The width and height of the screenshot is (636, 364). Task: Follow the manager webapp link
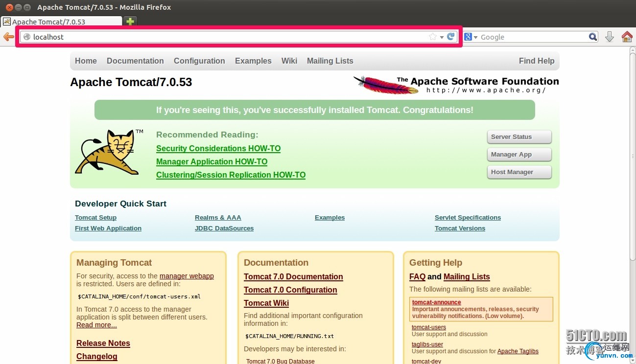click(x=187, y=276)
